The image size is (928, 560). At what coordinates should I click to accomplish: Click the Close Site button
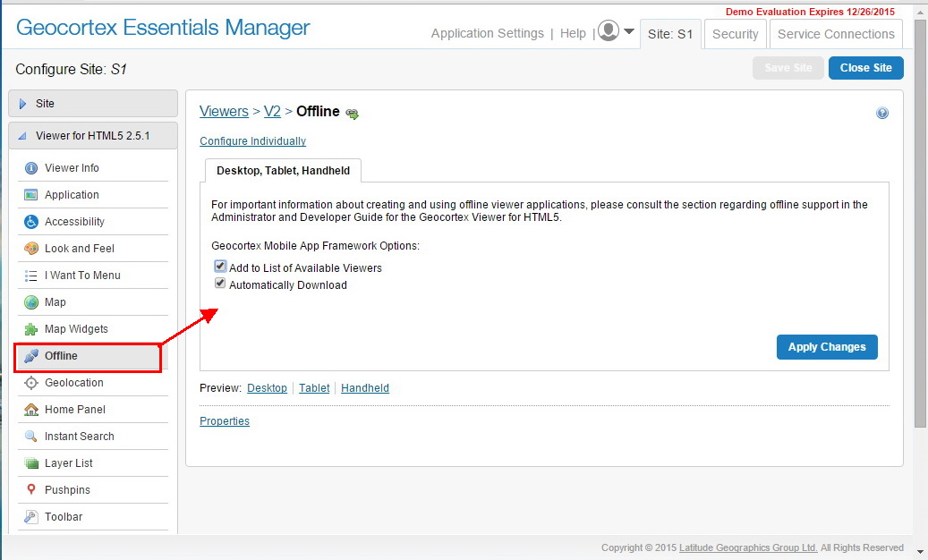[x=866, y=68]
